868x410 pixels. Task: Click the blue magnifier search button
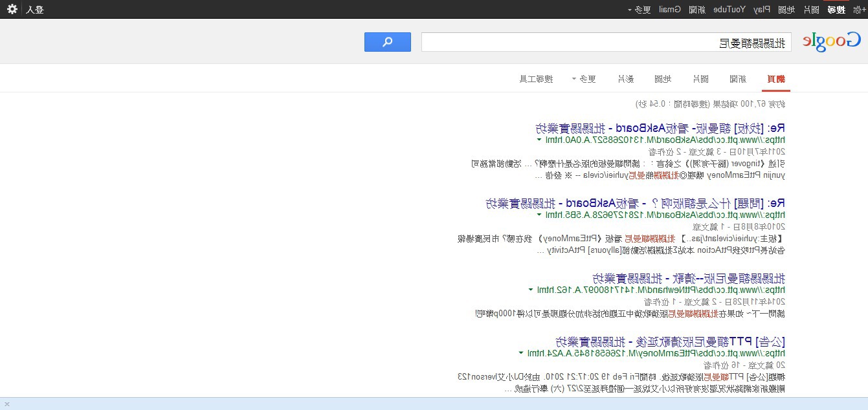coord(387,42)
